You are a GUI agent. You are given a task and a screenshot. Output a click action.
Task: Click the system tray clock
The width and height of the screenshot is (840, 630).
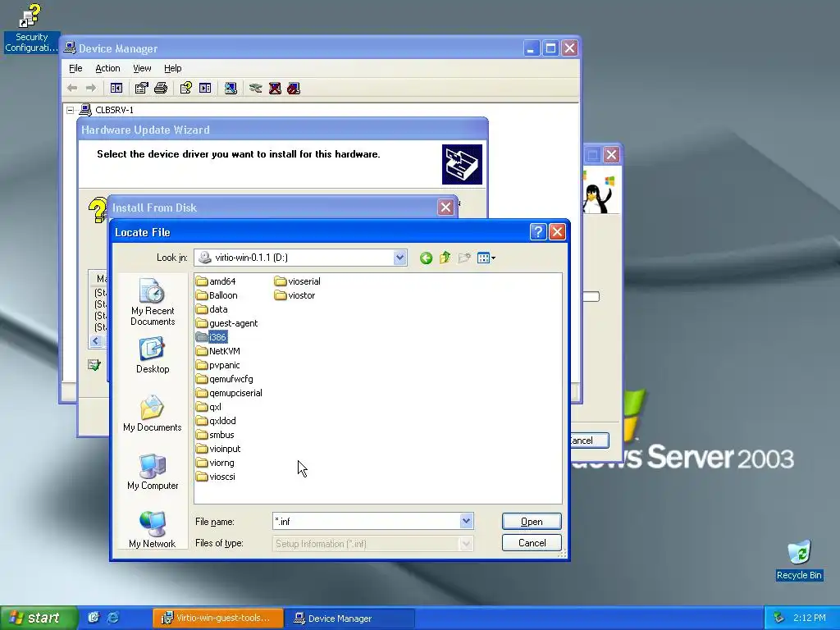810,618
